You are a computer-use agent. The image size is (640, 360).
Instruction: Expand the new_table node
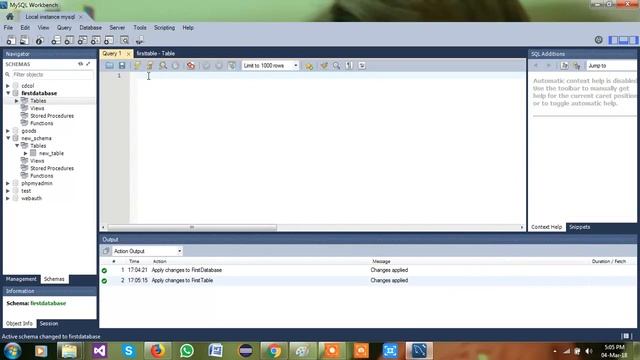26,153
